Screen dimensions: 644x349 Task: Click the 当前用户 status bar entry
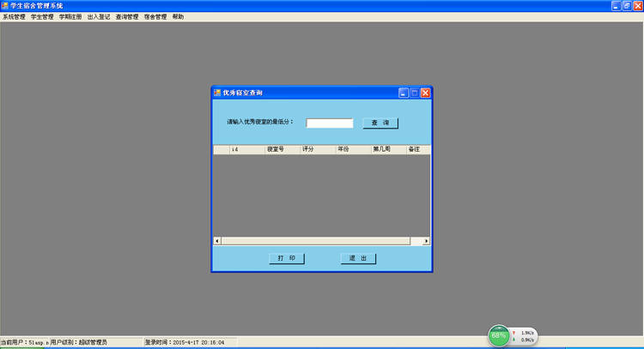pos(25,342)
